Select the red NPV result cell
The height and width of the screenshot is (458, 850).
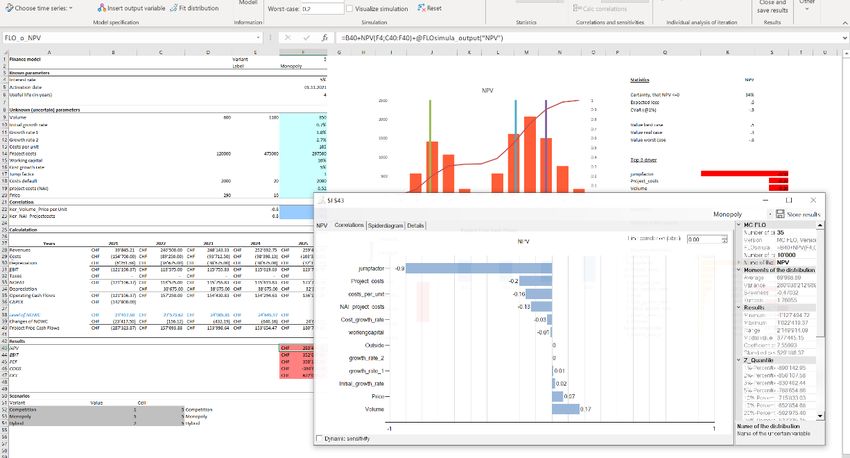(x=297, y=348)
